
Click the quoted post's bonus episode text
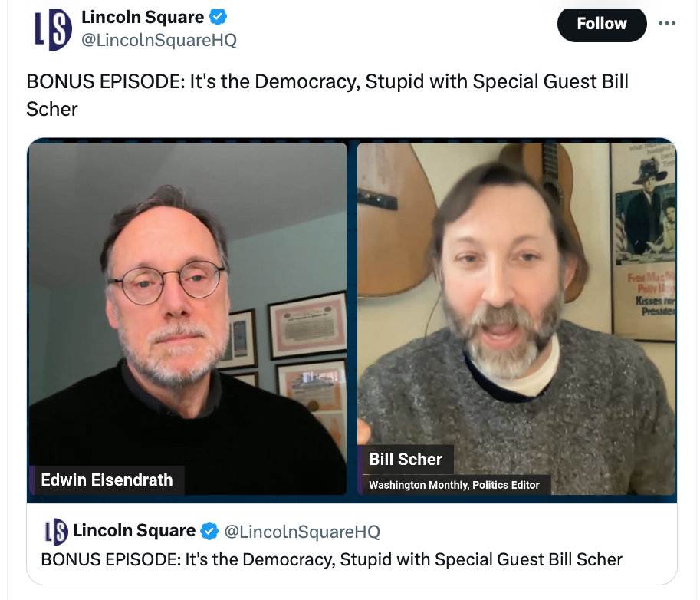coord(331,559)
